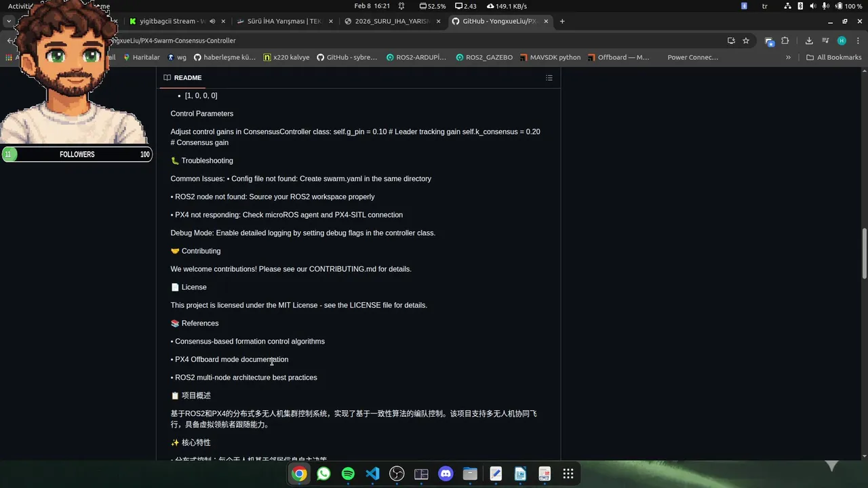Open WhatsApp from the dock
The image size is (868, 488).
(323, 474)
